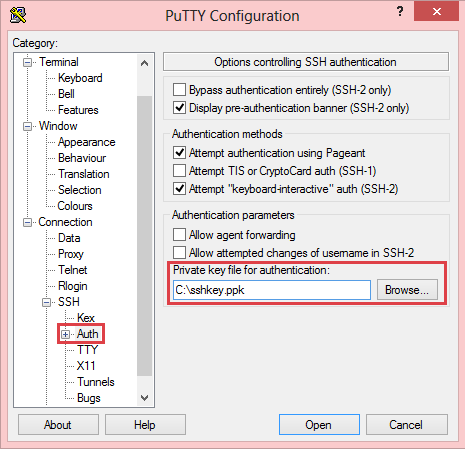Click the private key file path field
The height and width of the screenshot is (449, 465).
click(x=272, y=290)
